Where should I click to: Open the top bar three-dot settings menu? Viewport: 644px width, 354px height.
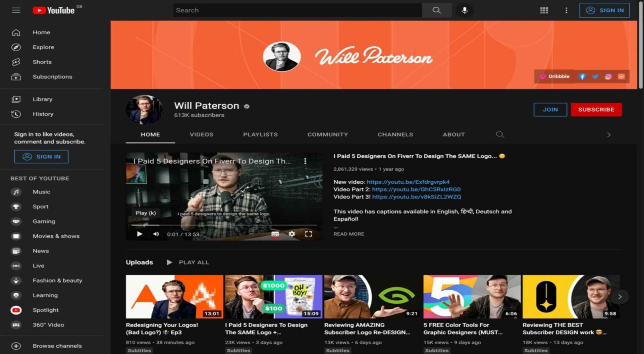pyautogui.click(x=566, y=10)
